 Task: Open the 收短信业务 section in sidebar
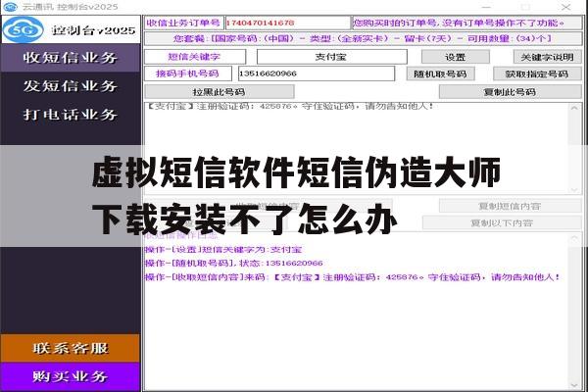tap(71, 58)
